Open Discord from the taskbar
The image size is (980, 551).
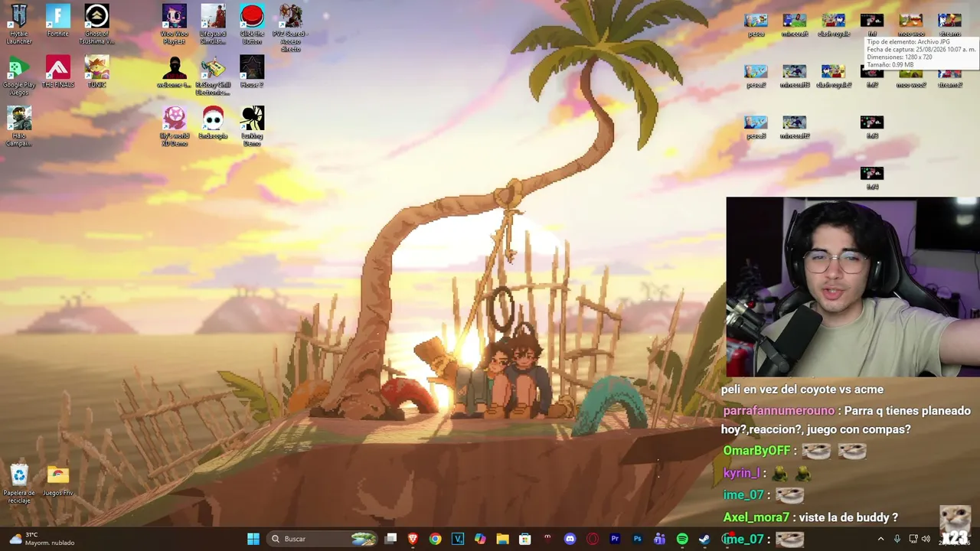coord(570,539)
